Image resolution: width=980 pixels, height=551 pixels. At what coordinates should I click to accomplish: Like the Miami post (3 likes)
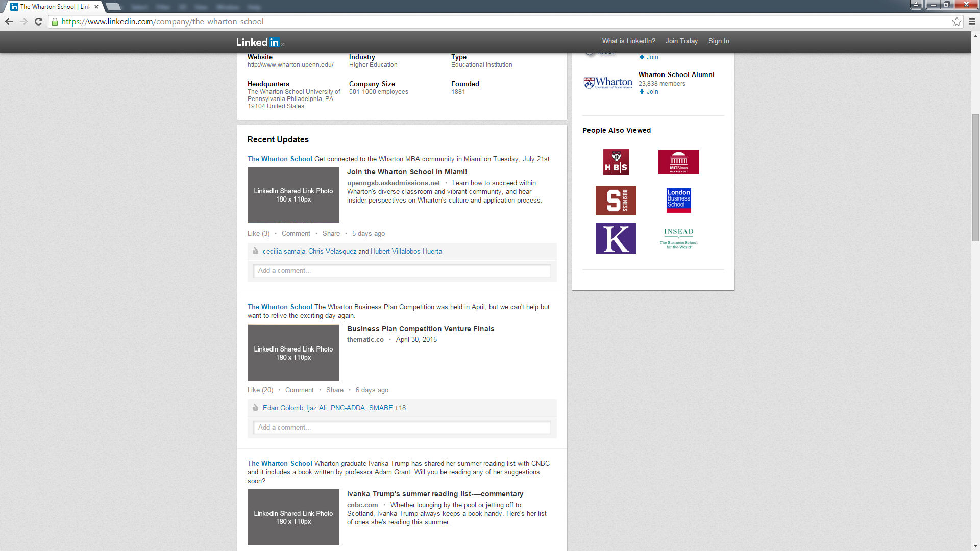tap(258, 234)
